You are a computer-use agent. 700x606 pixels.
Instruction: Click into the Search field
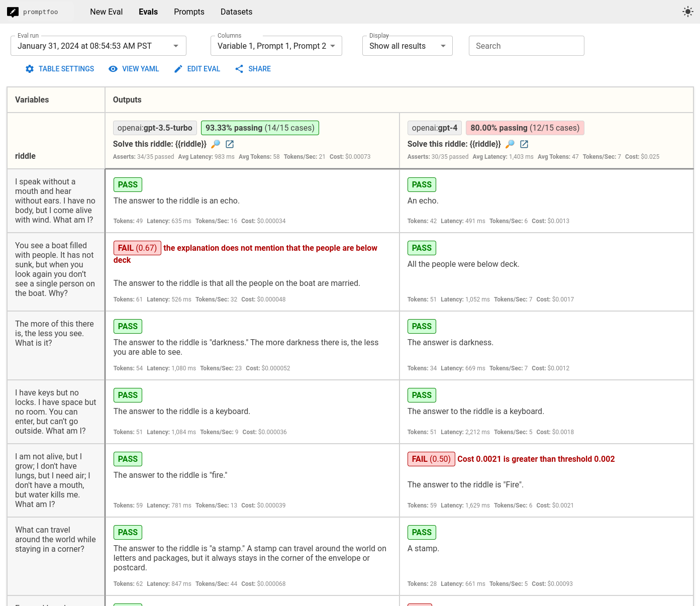tap(526, 46)
